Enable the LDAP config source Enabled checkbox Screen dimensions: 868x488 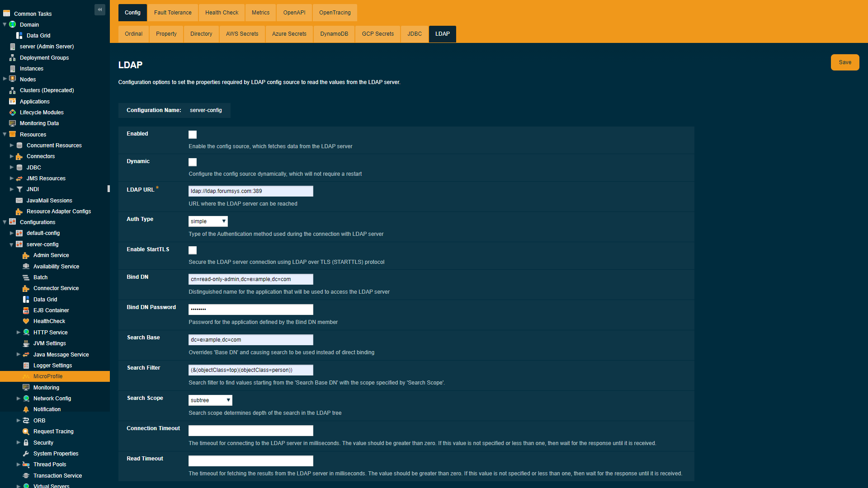pyautogui.click(x=193, y=134)
